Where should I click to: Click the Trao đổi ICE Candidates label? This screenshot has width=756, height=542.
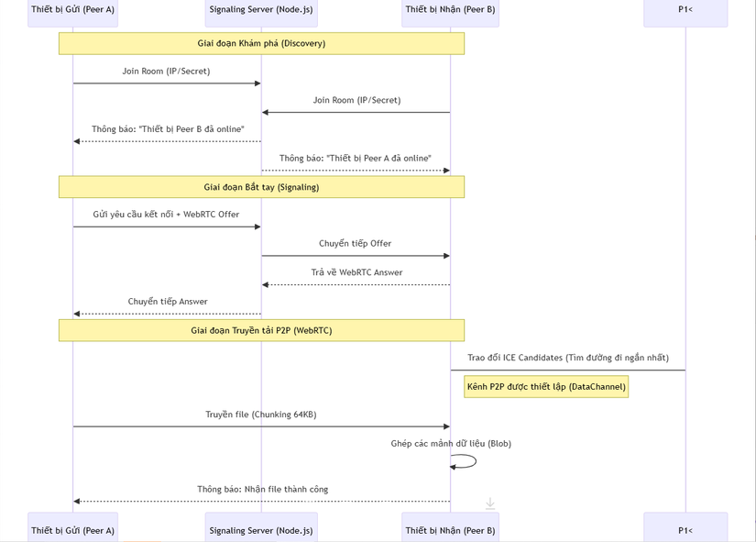coord(567,358)
